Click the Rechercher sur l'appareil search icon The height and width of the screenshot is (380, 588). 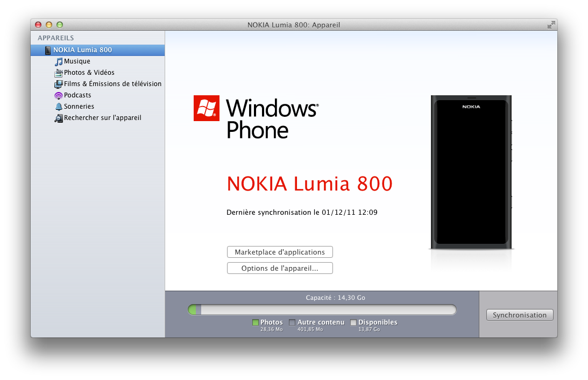tap(59, 118)
